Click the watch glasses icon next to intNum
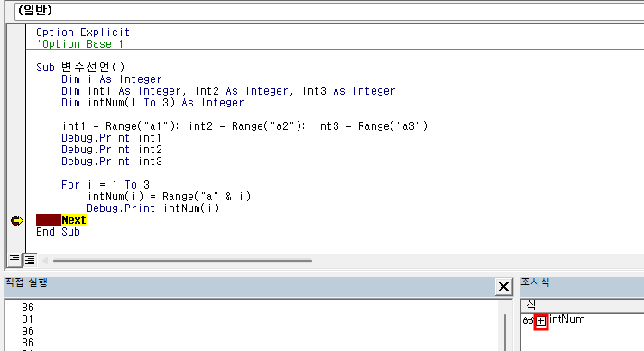 pos(528,320)
